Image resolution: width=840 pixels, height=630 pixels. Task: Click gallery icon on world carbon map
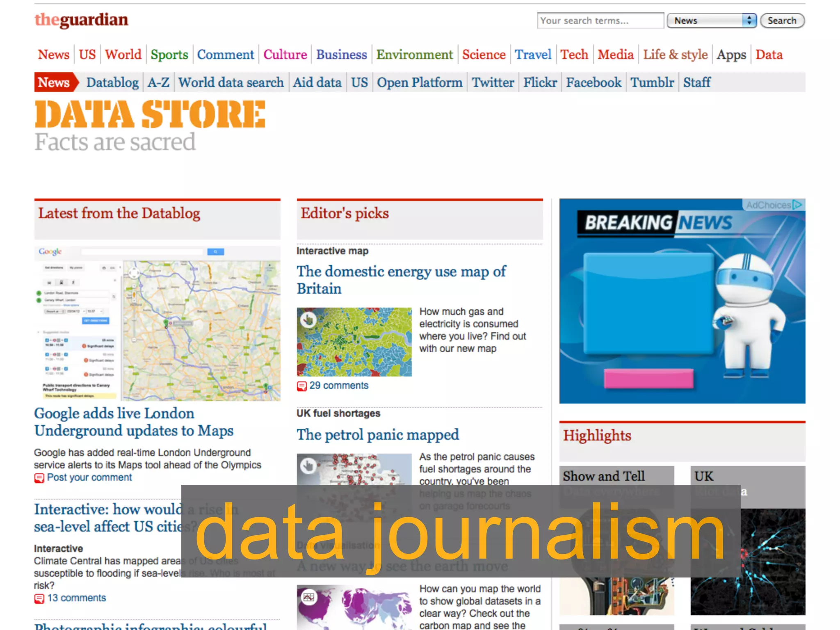(308, 597)
